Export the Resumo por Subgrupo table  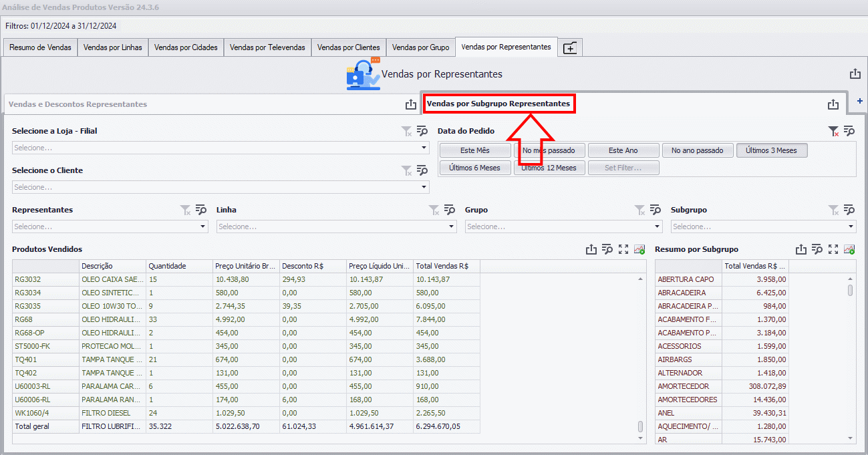tap(801, 249)
